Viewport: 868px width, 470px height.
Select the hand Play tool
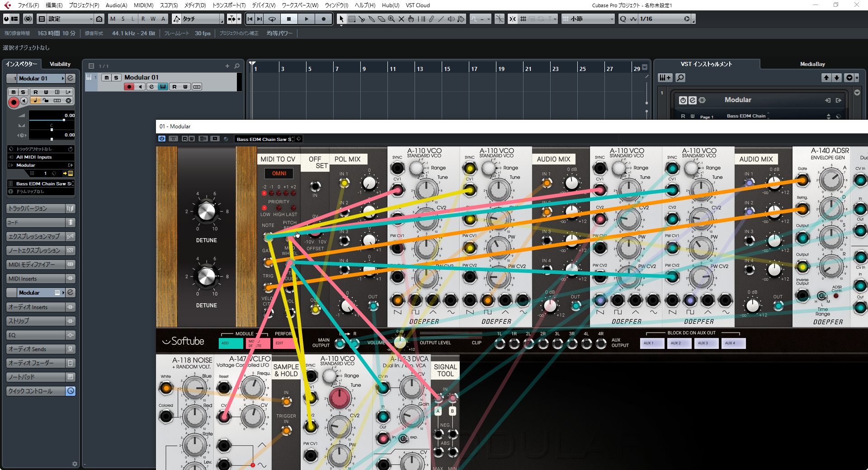coord(411,19)
